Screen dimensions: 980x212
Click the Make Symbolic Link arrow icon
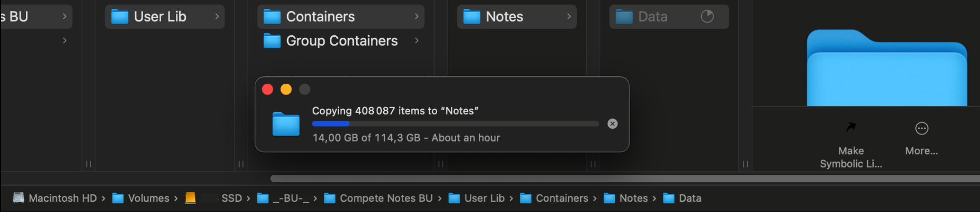click(x=851, y=127)
